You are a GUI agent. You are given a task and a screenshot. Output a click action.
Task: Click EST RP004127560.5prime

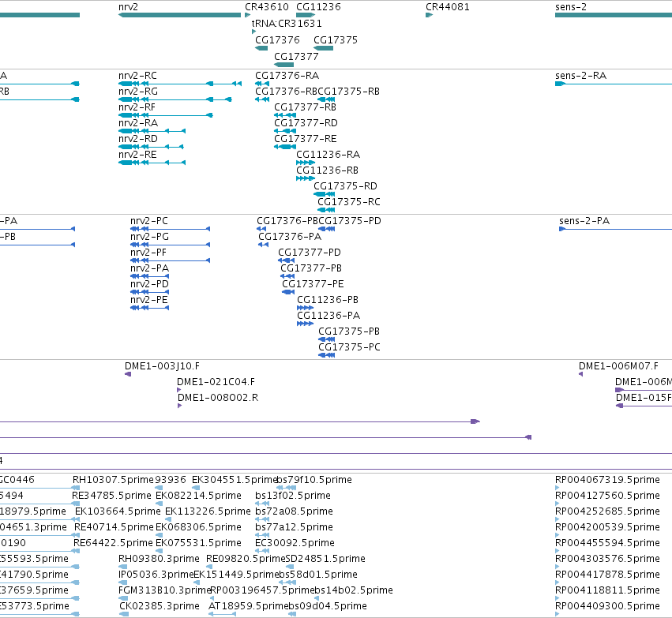point(607,496)
